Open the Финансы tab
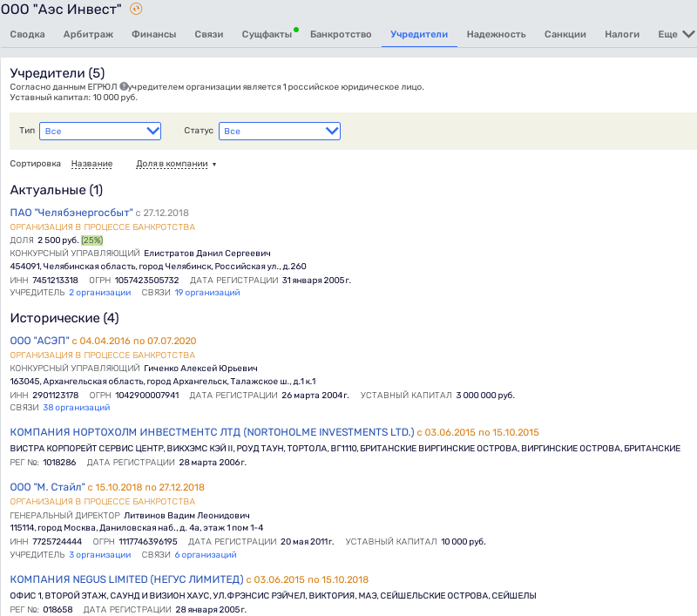Viewport: 697px width, 616px height. pyautogui.click(x=154, y=34)
